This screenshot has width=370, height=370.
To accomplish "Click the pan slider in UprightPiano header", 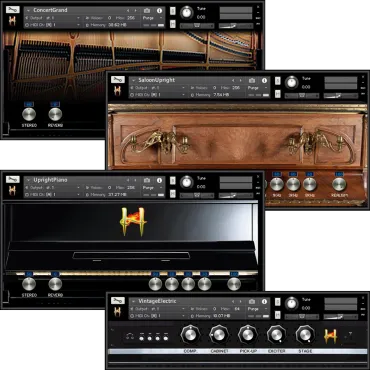I will (x=197, y=195).
